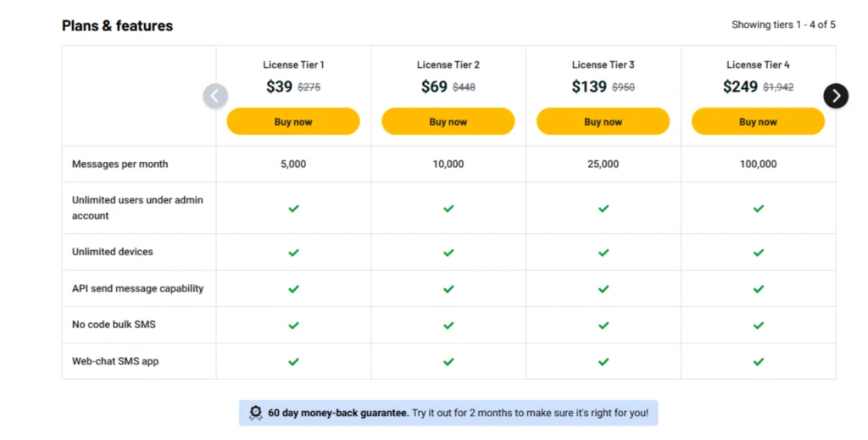Click Tier 1 Web-chat SMS app checkmark

pos(293,362)
